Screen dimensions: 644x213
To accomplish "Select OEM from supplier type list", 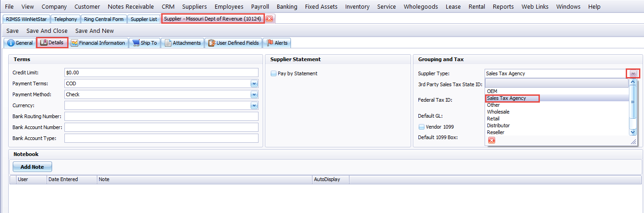I will click(557, 91).
